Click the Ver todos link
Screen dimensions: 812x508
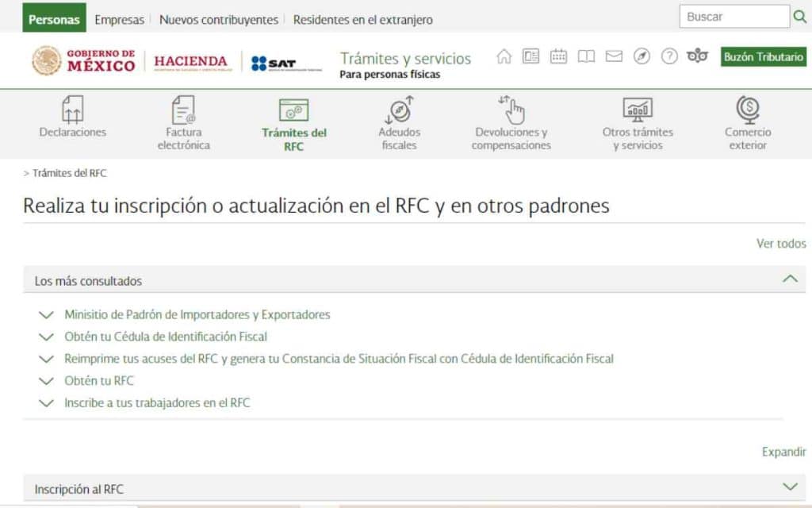click(x=781, y=244)
